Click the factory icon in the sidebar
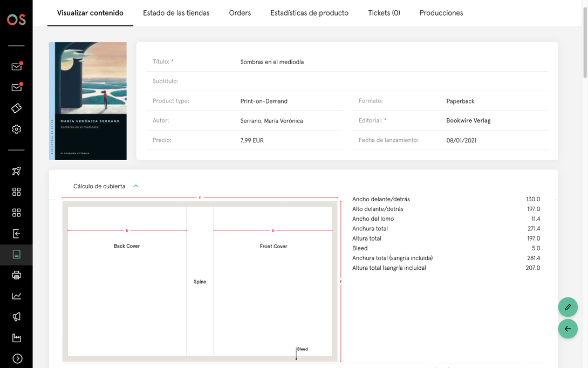This screenshot has height=368, width=588. click(16, 338)
